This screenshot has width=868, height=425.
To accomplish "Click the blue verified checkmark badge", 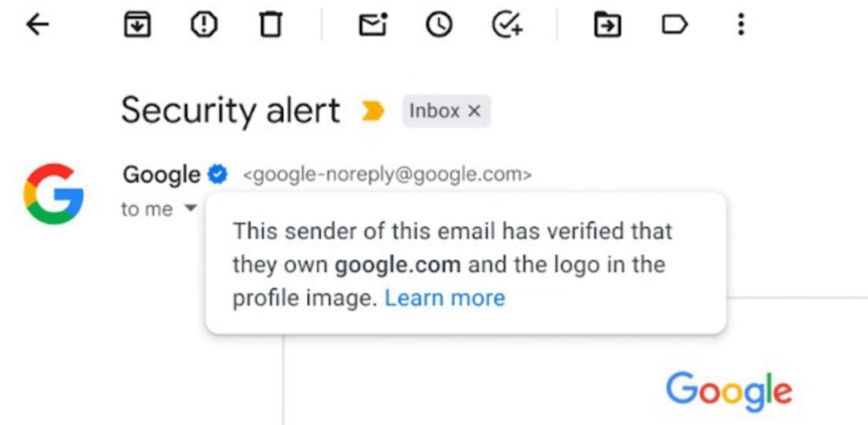I will (217, 175).
